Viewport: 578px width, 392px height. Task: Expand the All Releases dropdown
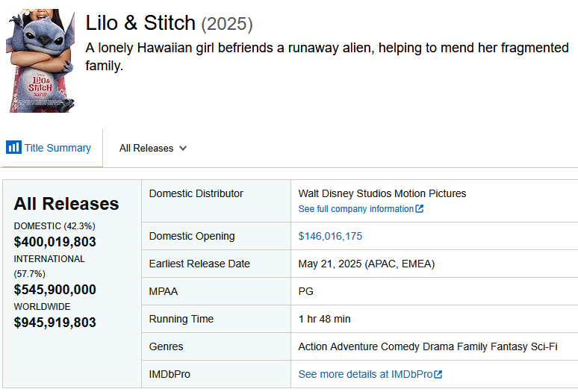pyautogui.click(x=153, y=148)
